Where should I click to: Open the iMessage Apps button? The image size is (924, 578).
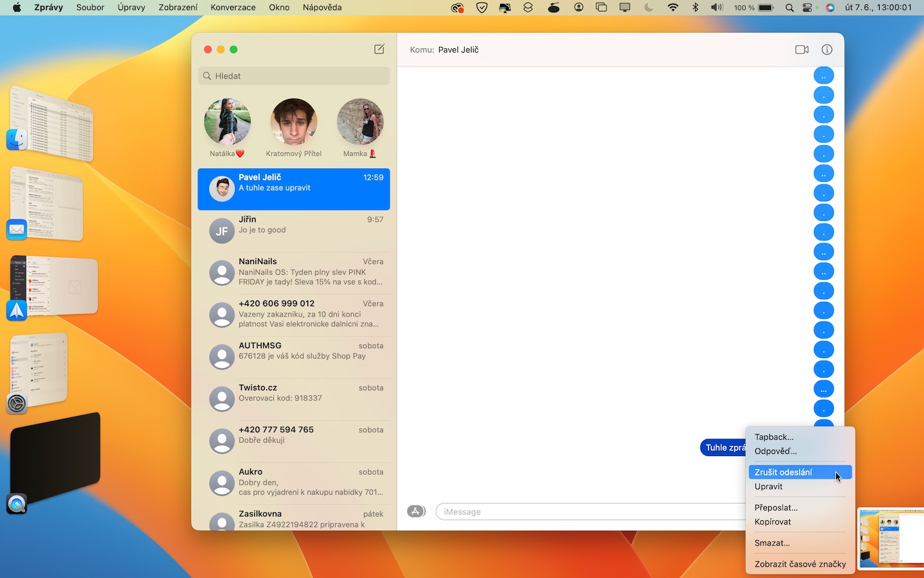pos(416,511)
